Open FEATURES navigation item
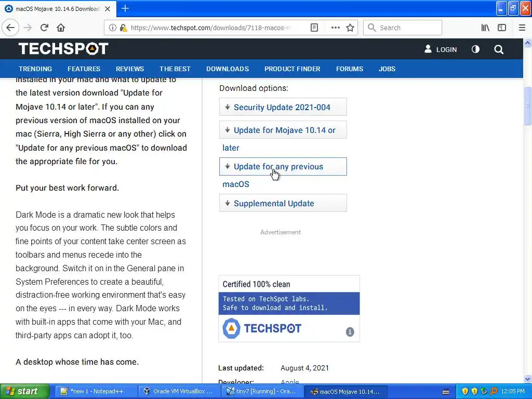 (84, 69)
